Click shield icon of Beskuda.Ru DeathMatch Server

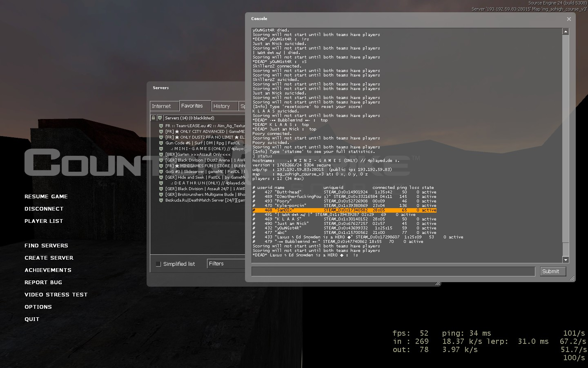click(161, 200)
